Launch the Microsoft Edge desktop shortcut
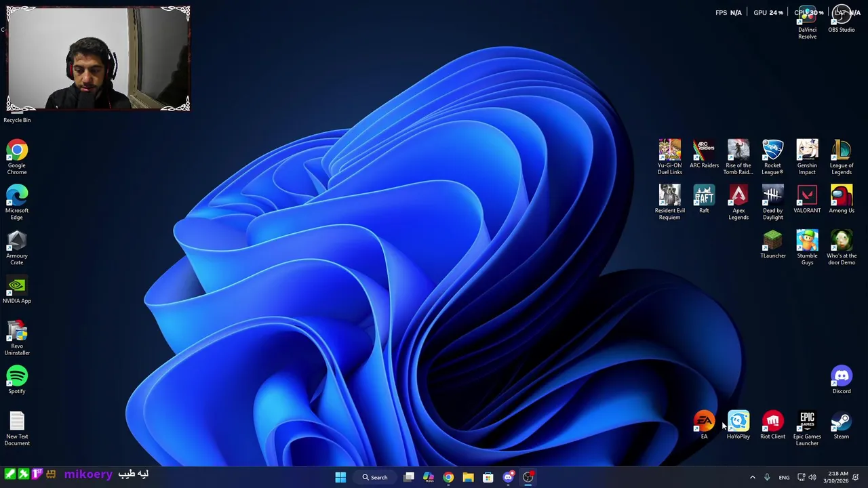Viewport: 868px width, 488px height. coord(17,202)
